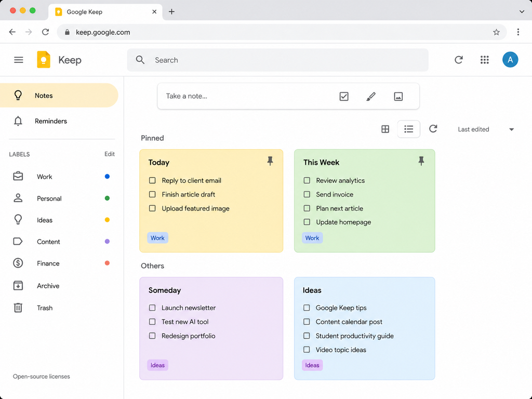
Task: Select the Google Keep browser tab
Action: (x=105, y=12)
